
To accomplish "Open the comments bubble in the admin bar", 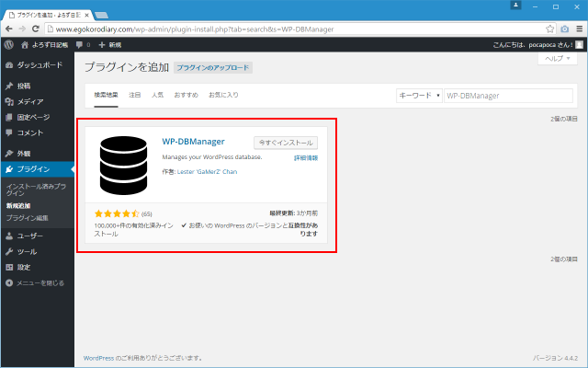I will (x=83, y=45).
